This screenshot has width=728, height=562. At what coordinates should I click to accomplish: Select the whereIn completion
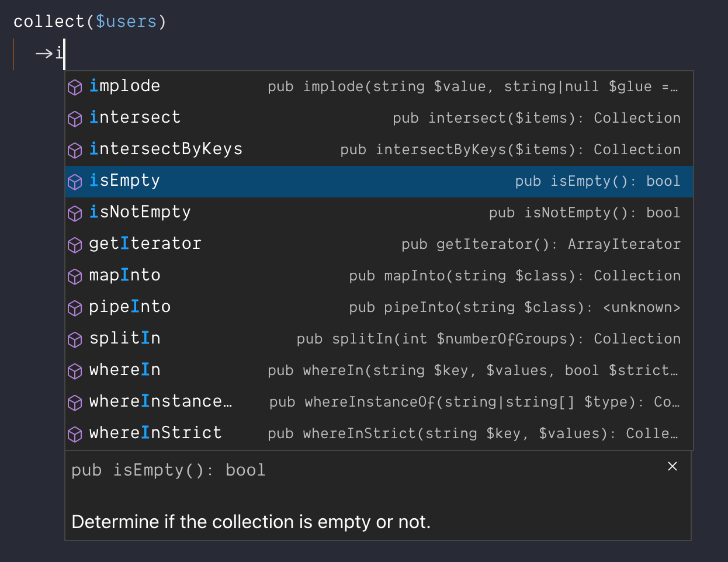(x=379, y=370)
